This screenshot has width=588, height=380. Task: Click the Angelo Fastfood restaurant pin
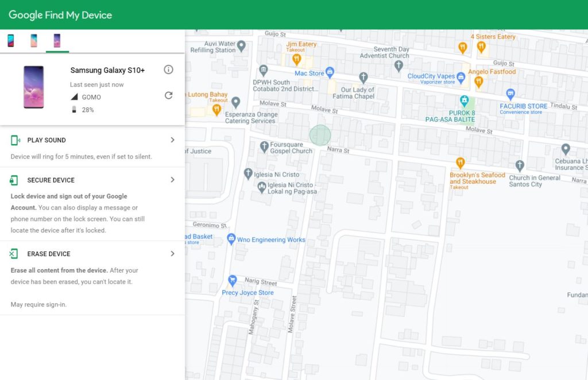(478, 82)
